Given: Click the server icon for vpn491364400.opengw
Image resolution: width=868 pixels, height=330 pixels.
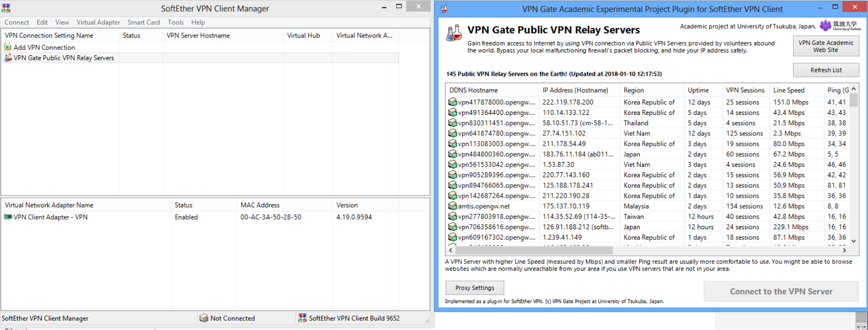Looking at the screenshot, I should [452, 112].
